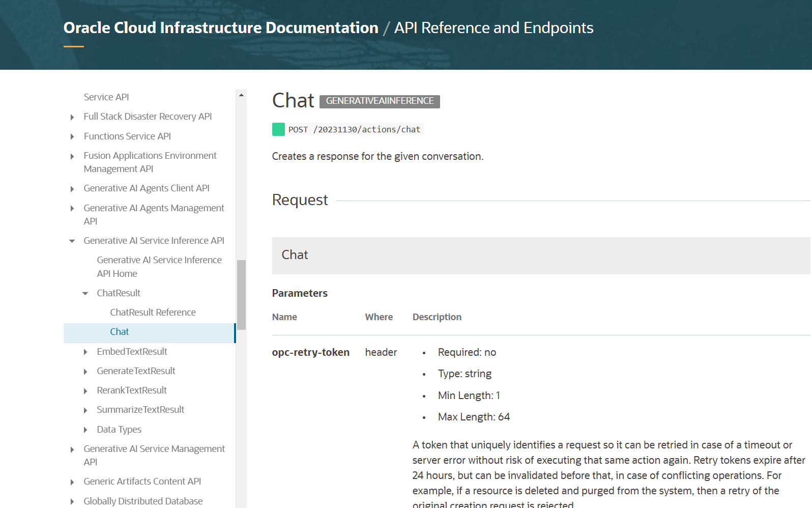Open Generative AI Agents Client API
Screen dimensions: 812x508
click(147, 188)
